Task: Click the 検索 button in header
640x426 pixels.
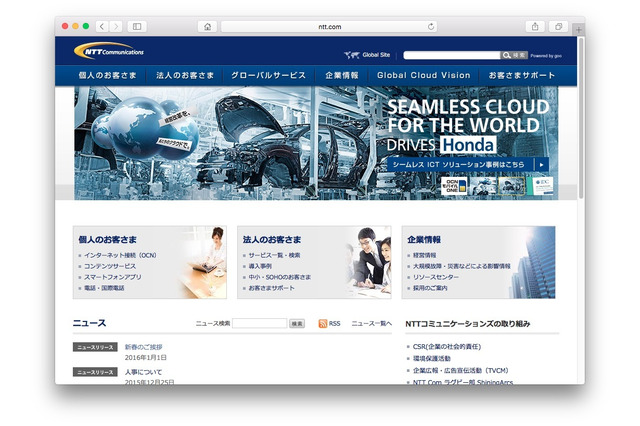Action: coord(514,55)
